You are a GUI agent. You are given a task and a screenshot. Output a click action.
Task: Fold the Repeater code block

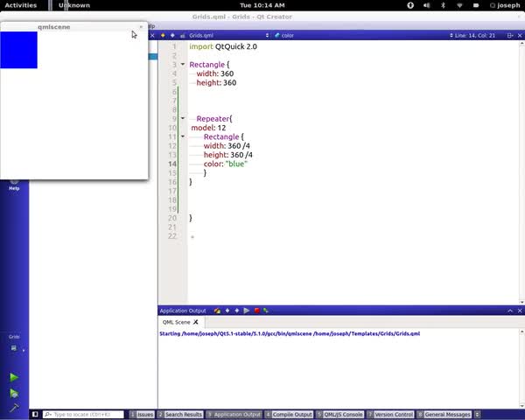(x=183, y=118)
